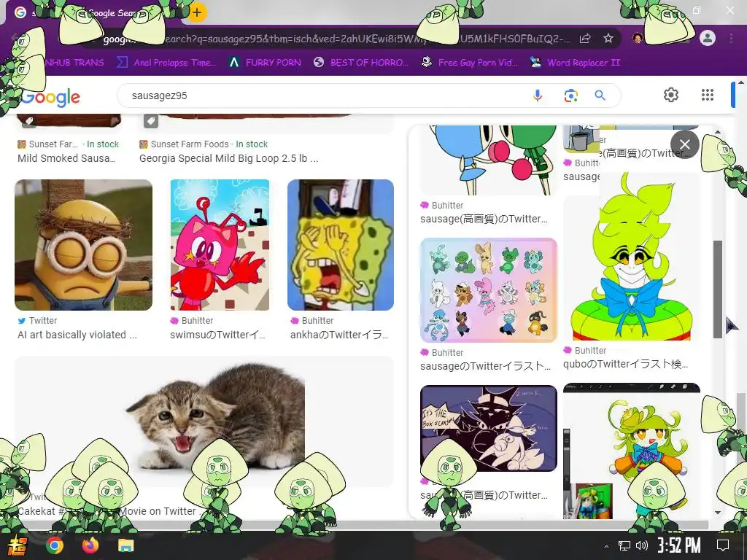The image size is (747, 560).
Task: Open a new browser tab with plus button
Action: coord(197,12)
